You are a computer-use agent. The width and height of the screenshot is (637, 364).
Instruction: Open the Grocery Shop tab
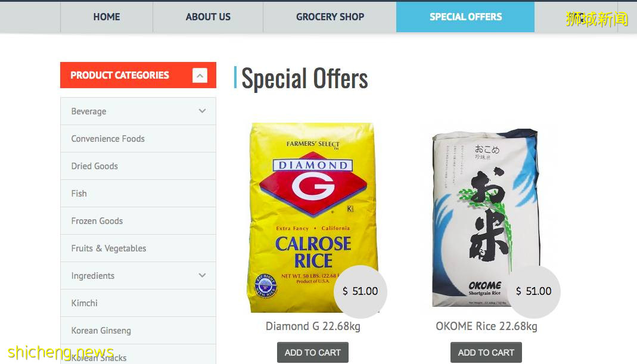tap(330, 17)
